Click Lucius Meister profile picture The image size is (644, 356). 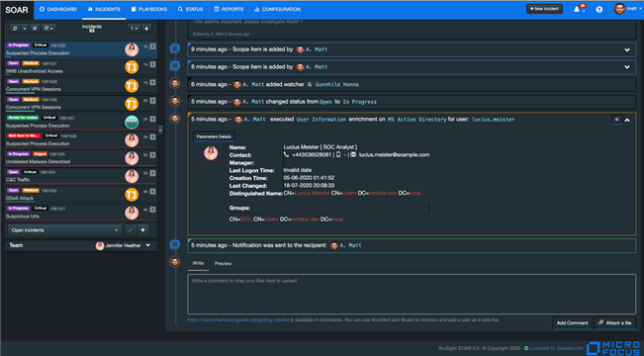[211, 153]
